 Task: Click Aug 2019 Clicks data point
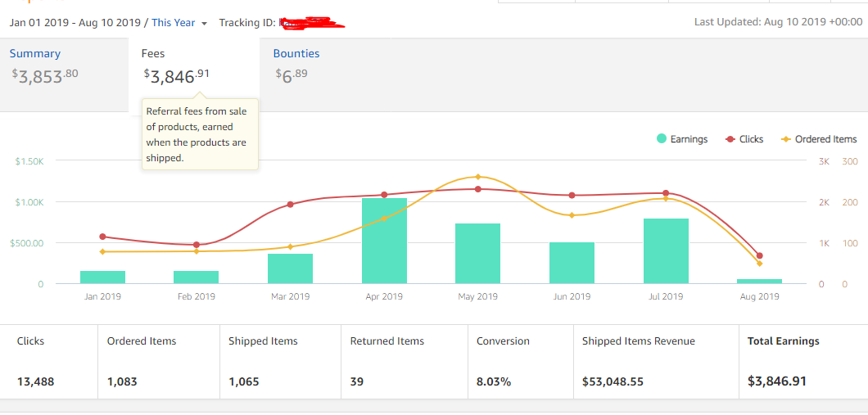[760, 255]
